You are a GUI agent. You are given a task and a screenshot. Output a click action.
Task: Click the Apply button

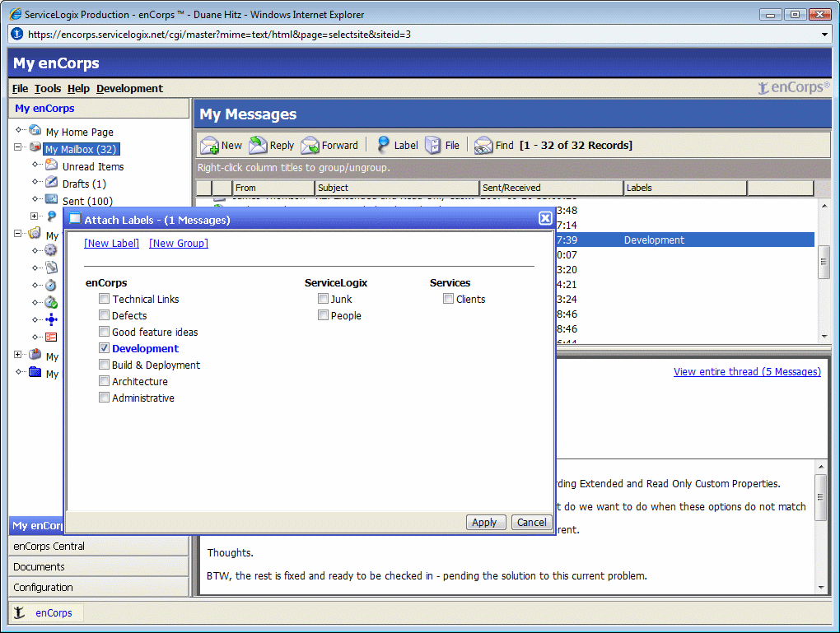(x=486, y=522)
